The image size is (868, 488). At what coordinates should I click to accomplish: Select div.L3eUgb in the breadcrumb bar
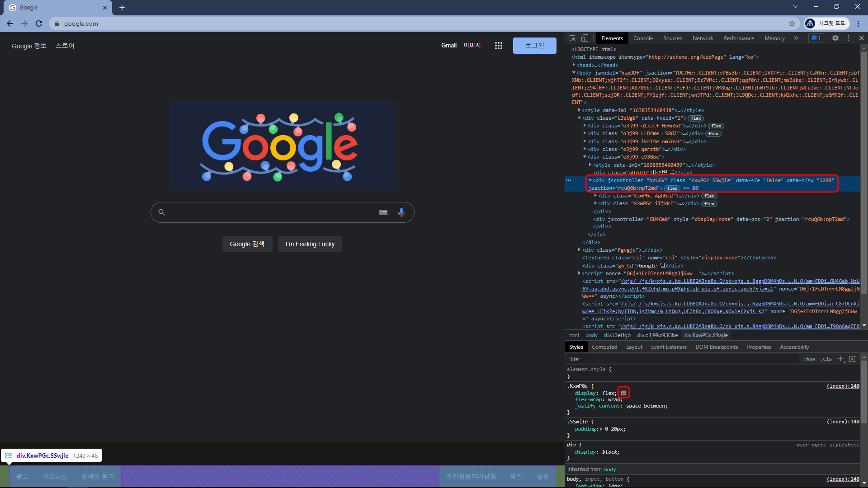[617, 335]
